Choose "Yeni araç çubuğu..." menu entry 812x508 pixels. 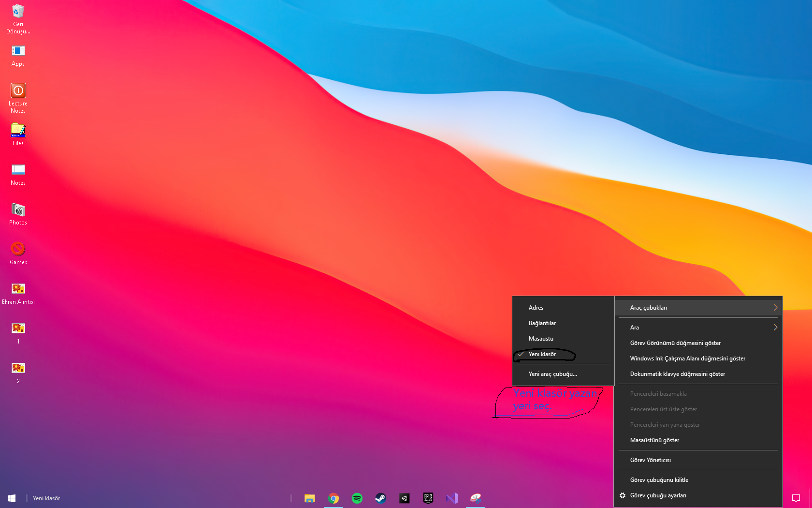(552, 374)
